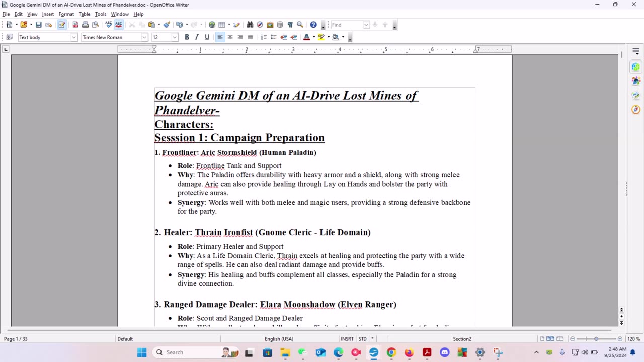The image size is (644, 362).
Task: Click the 120 % zoom level
Action: 634,339
